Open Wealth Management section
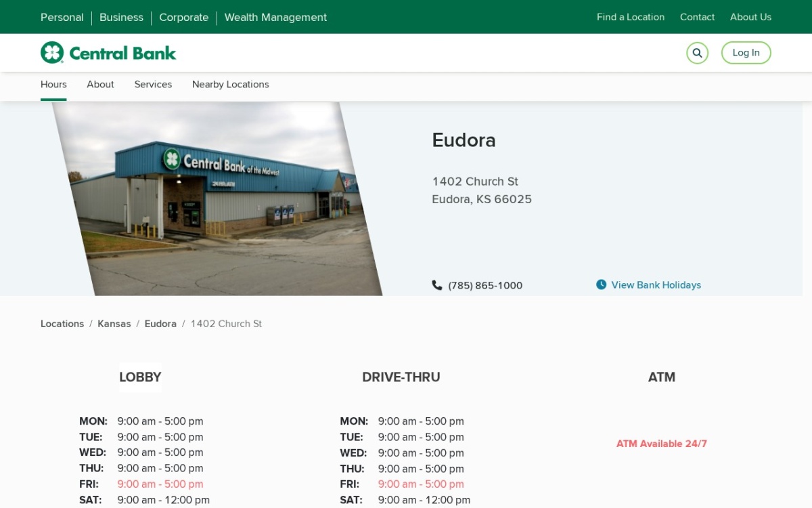 coord(275,18)
